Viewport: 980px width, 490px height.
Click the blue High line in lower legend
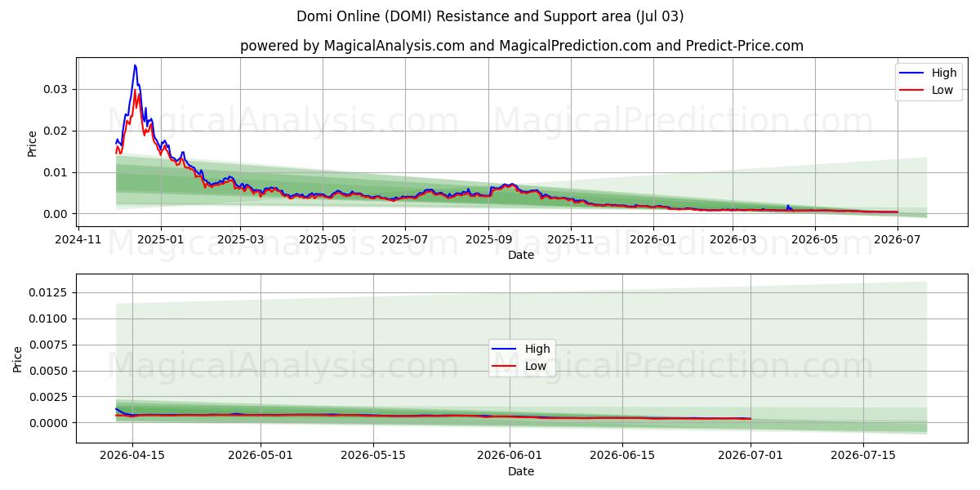pyautogui.click(x=506, y=349)
